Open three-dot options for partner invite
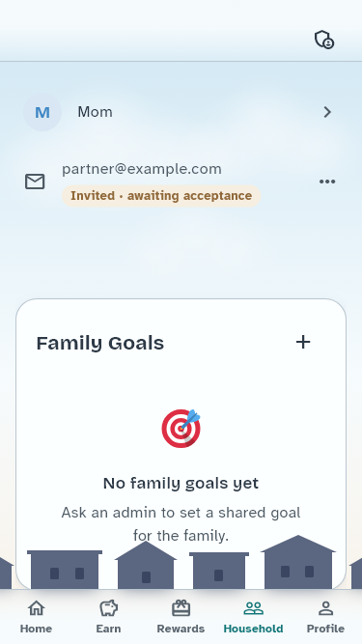 pos(327,182)
